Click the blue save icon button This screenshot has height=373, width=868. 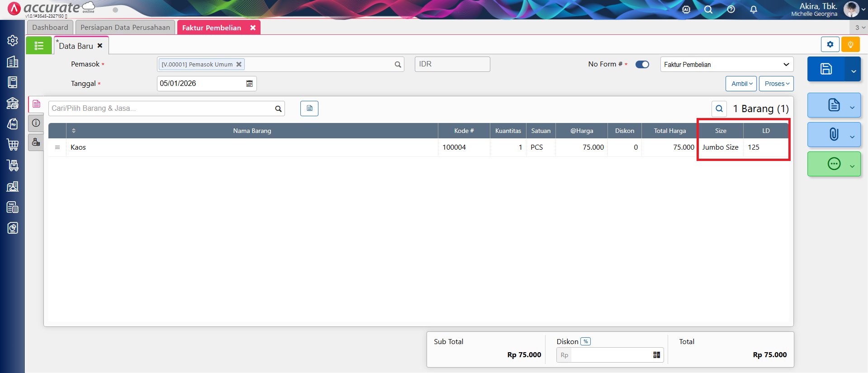[826, 69]
